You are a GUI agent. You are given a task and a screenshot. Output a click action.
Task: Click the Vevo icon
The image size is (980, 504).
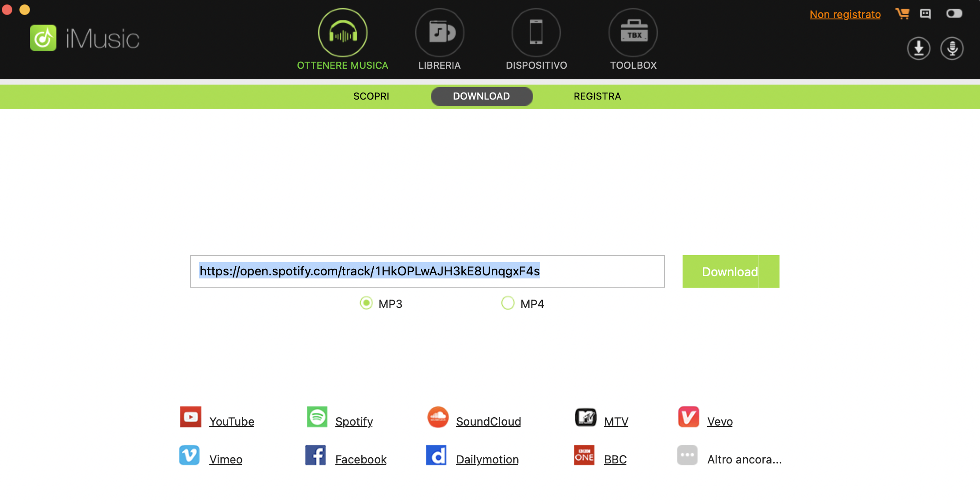(689, 417)
